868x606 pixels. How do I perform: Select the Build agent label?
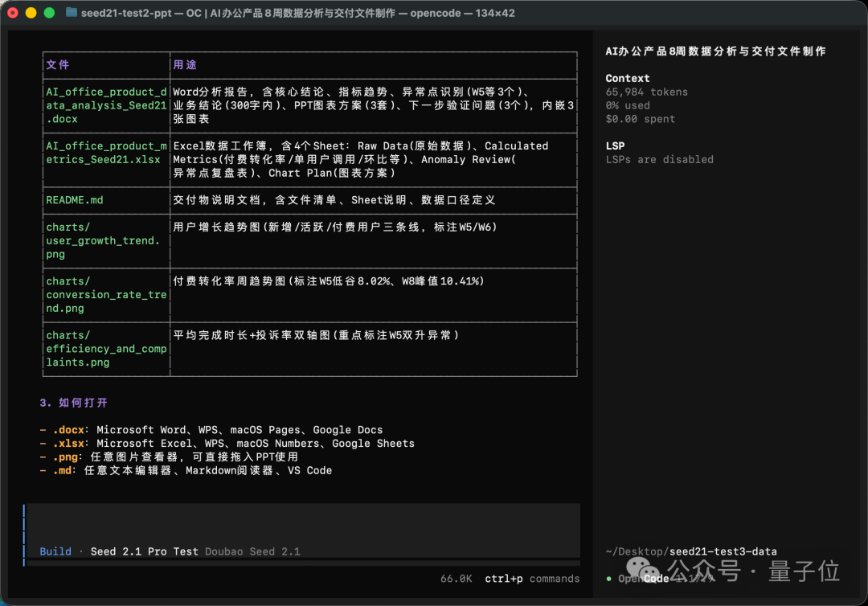pyautogui.click(x=55, y=551)
